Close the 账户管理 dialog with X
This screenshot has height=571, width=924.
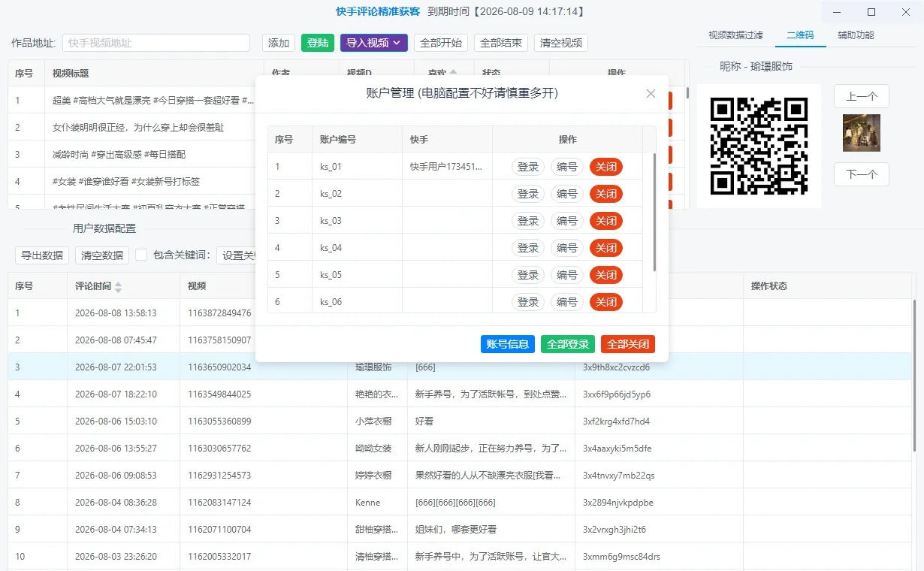(x=651, y=93)
